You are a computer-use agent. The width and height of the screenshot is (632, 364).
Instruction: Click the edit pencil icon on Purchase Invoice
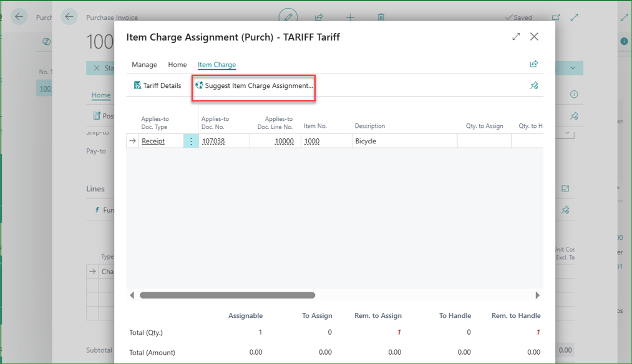[288, 17]
